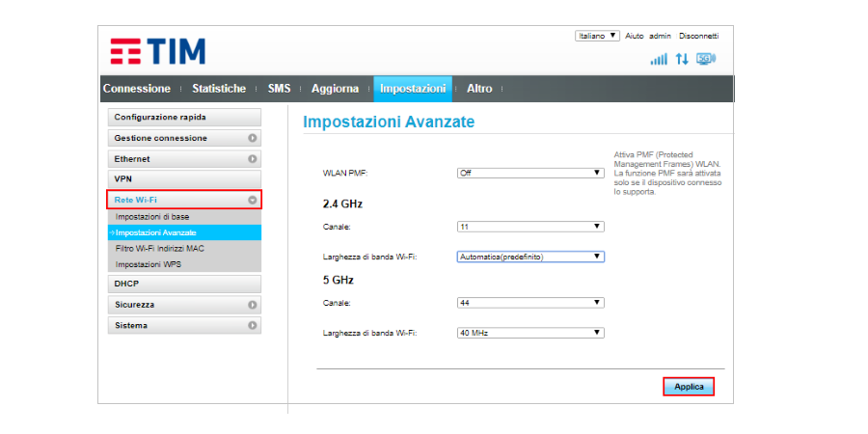Click the Sicurezza sidebar label
The width and height of the screenshot is (868, 434).
point(134,305)
